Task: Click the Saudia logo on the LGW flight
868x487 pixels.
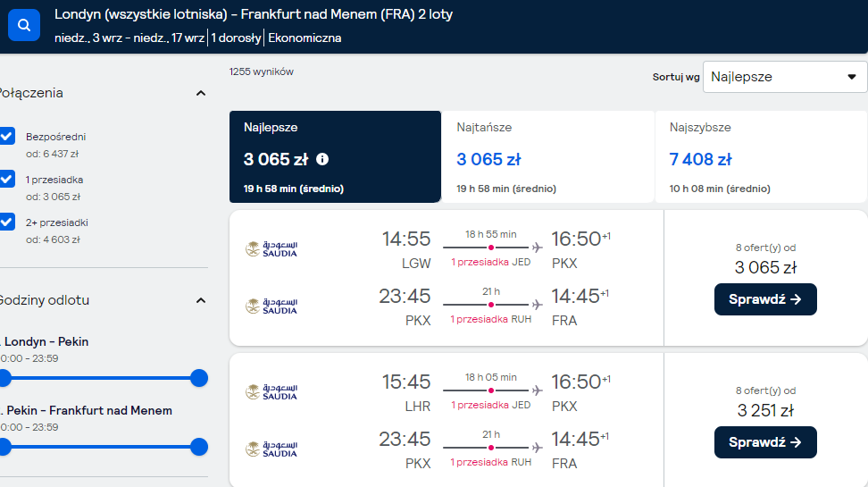Action: click(x=271, y=248)
